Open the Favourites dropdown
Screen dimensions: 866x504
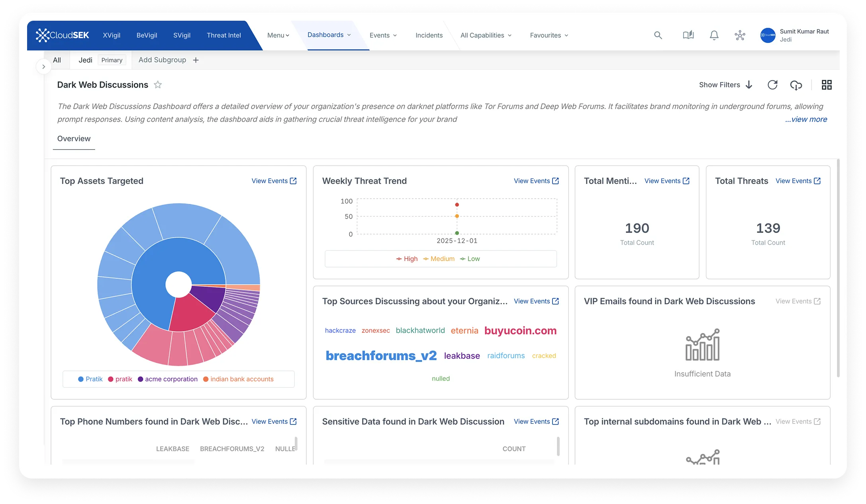pos(549,35)
